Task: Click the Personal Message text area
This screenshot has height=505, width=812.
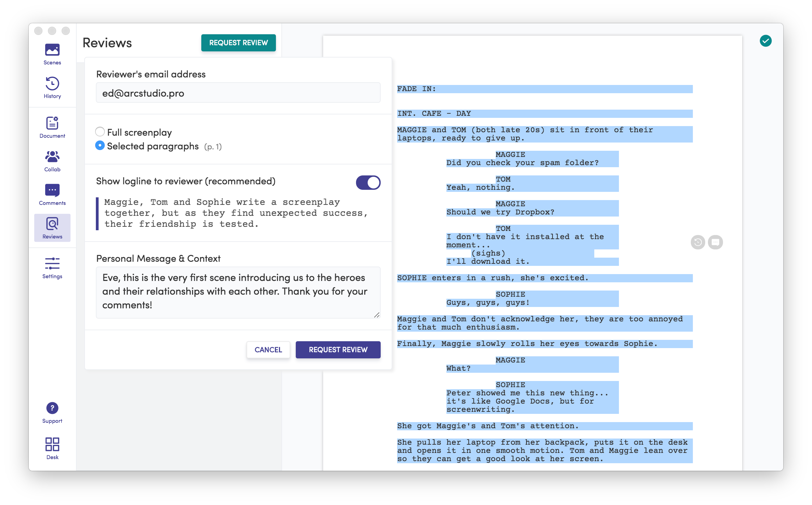Action: point(238,292)
